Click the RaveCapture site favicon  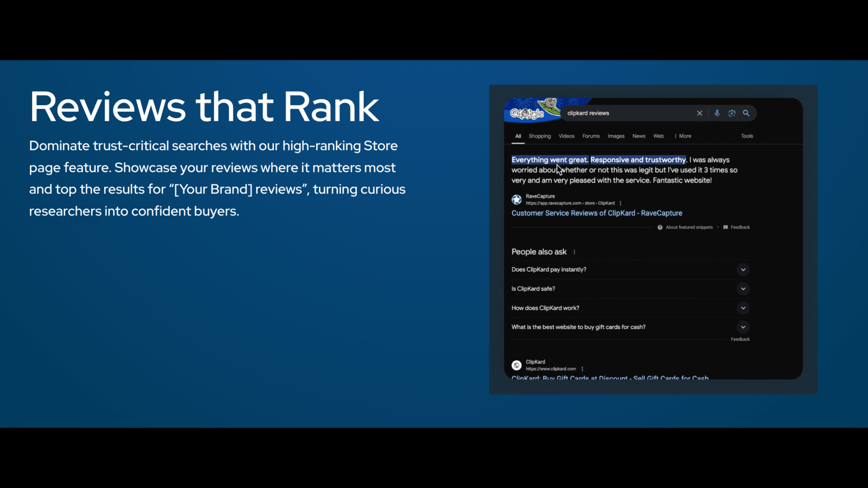pos(516,200)
